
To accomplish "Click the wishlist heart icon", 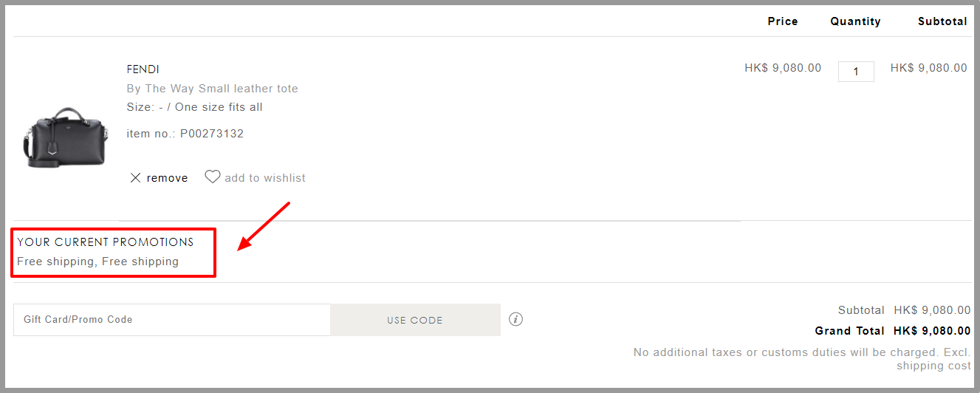I will (x=213, y=177).
